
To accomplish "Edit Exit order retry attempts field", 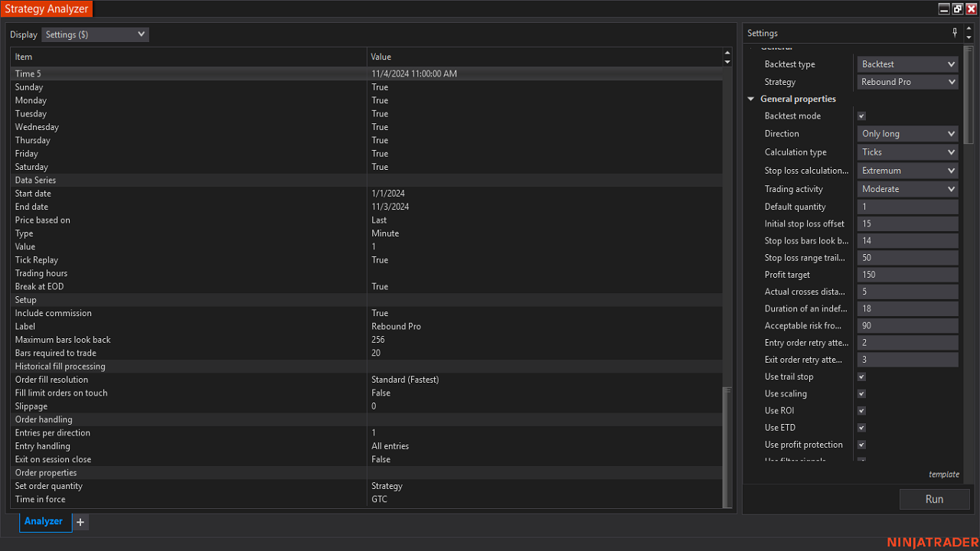I will click(908, 360).
